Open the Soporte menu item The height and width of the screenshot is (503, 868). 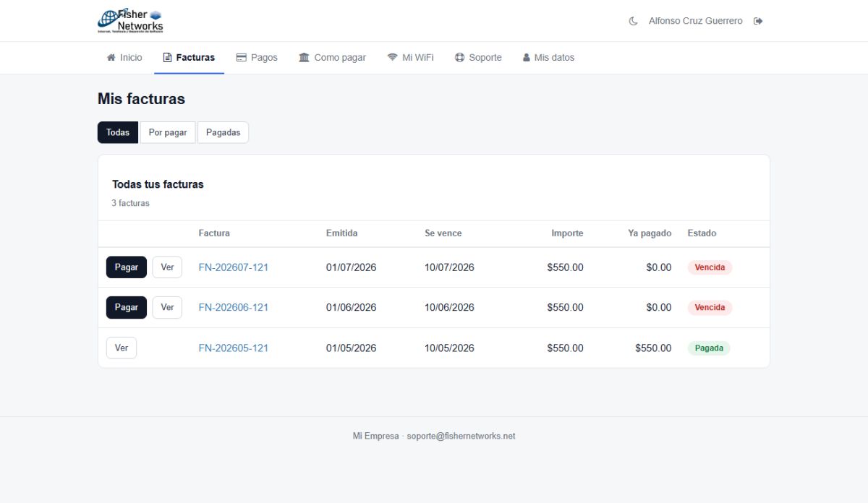point(478,58)
